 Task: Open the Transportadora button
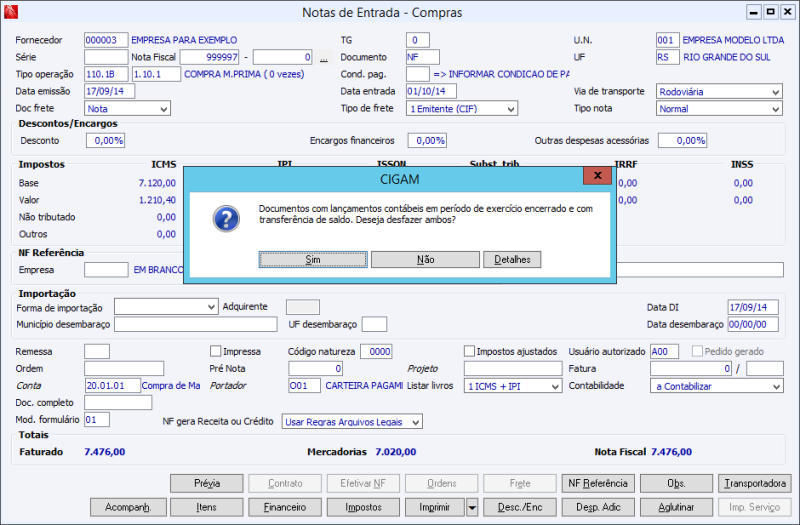pyautogui.click(x=755, y=483)
